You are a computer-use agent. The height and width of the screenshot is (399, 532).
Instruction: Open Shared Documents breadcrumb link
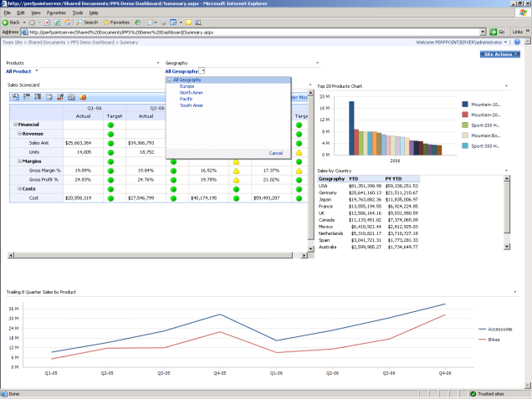coord(47,43)
